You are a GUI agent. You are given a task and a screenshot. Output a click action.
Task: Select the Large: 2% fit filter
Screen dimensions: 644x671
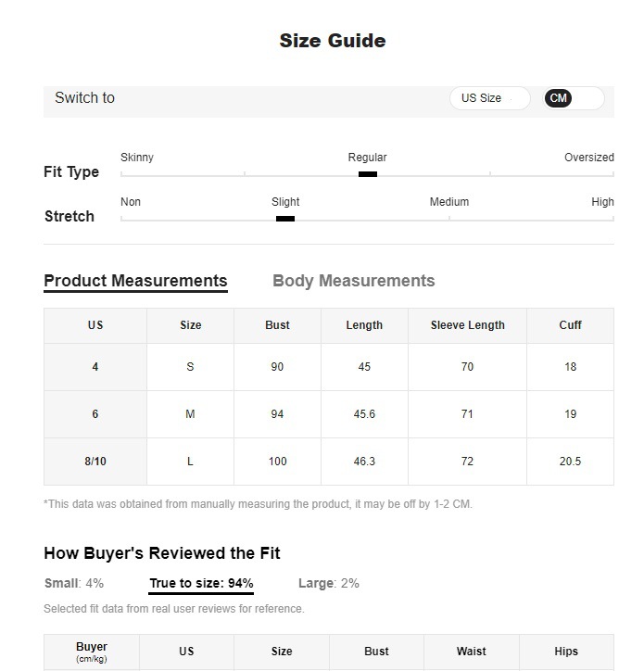click(x=329, y=583)
